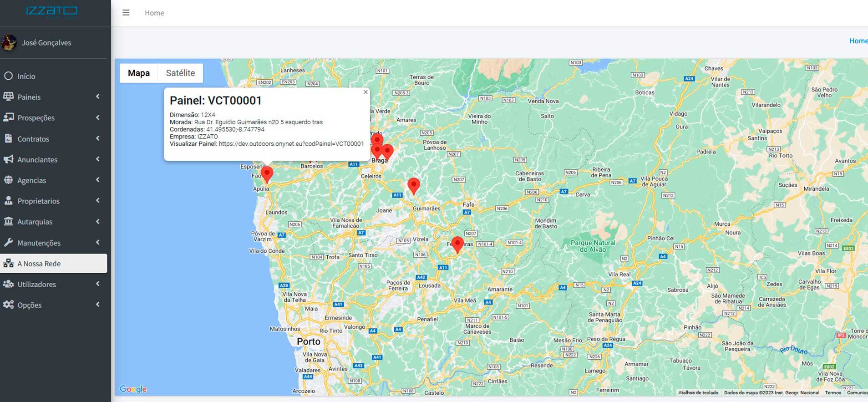Click the Anunciantes megaphone icon
This screenshot has width=868, height=402.
coord(8,159)
